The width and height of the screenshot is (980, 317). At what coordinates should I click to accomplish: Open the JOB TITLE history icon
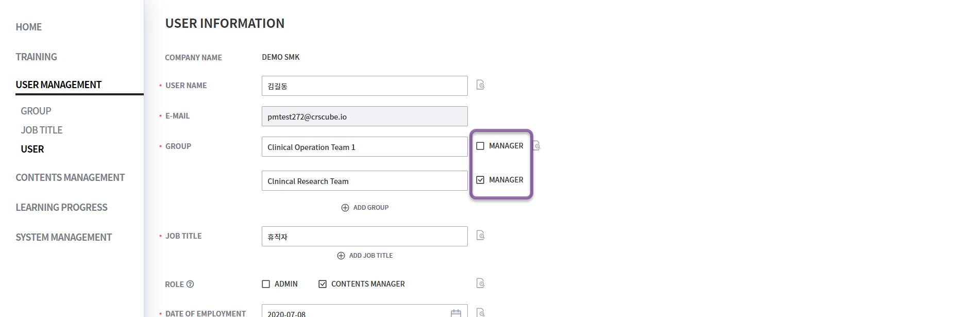480,236
